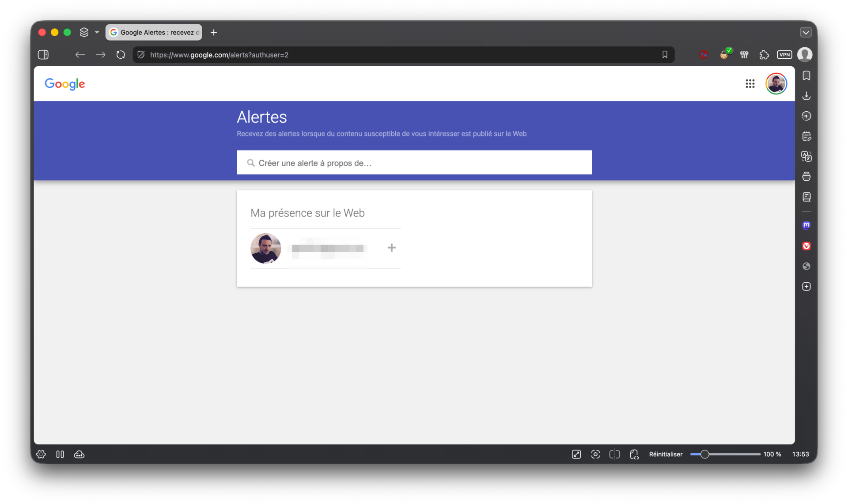The height and width of the screenshot is (504, 848).
Task: Click the diagonal arrow icon in status bar
Action: [576, 455]
